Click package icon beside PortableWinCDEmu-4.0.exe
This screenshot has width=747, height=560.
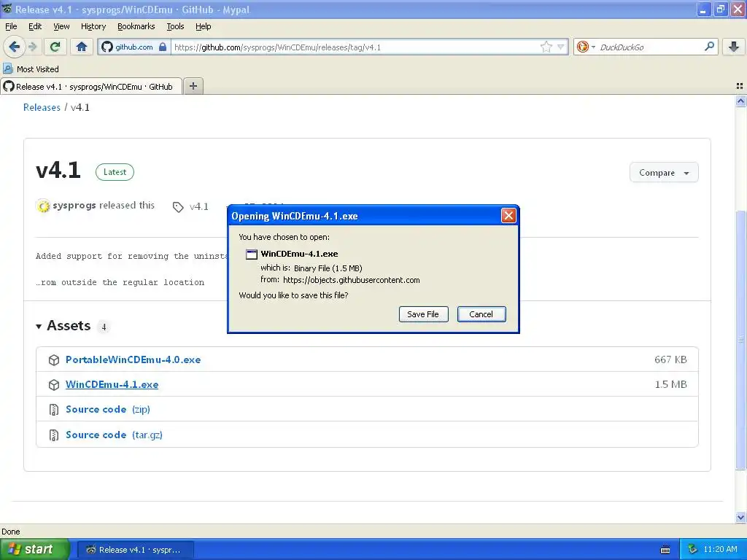tap(54, 360)
